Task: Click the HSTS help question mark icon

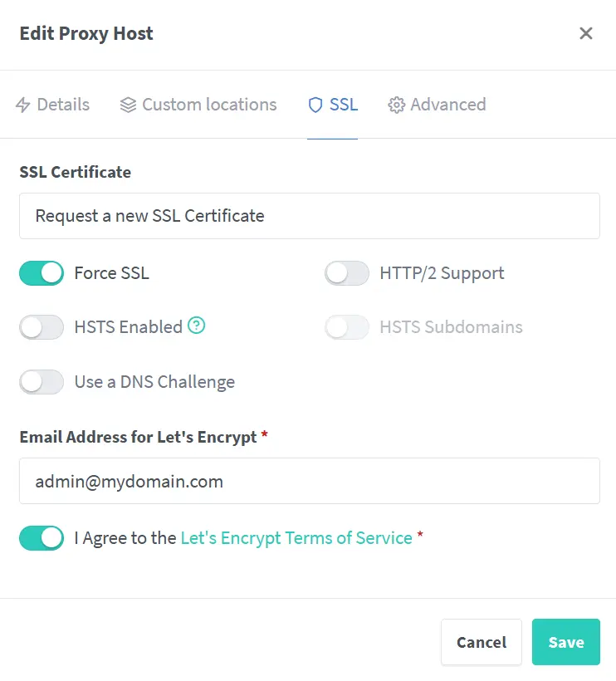Action: point(196,326)
